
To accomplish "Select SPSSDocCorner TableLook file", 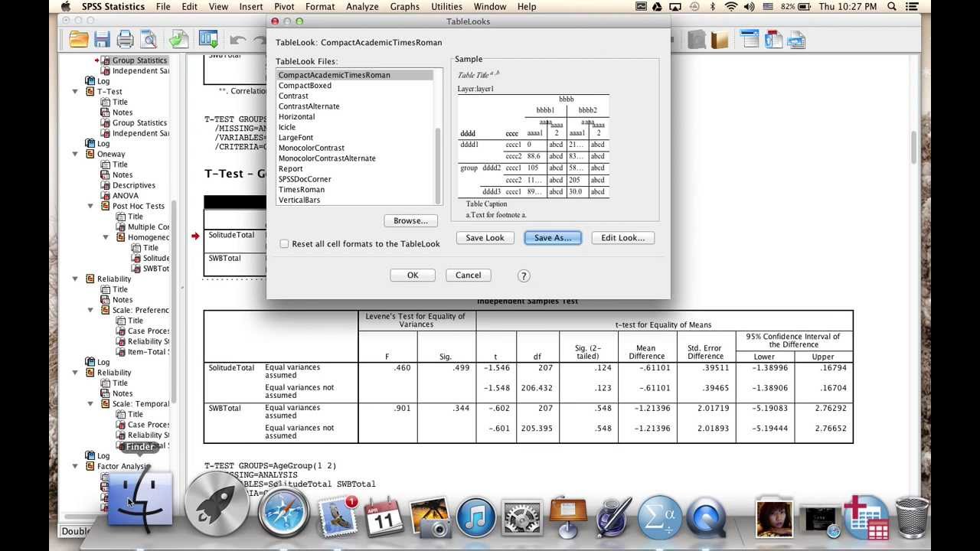I will pyautogui.click(x=305, y=179).
